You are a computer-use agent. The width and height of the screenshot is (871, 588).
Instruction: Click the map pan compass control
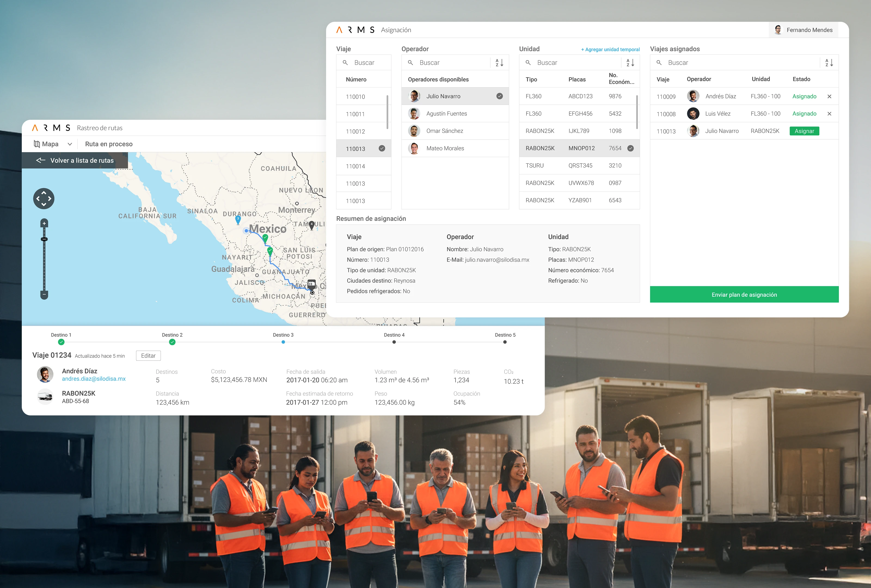click(x=44, y=199)
